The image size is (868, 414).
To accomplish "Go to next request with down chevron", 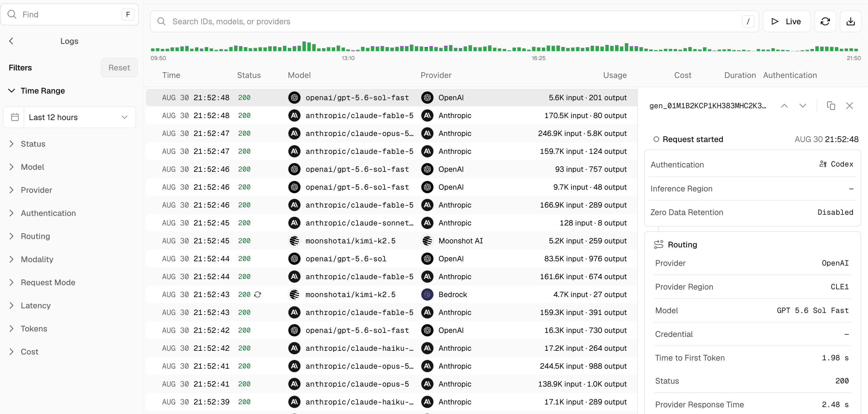I will tap(803, 106).
